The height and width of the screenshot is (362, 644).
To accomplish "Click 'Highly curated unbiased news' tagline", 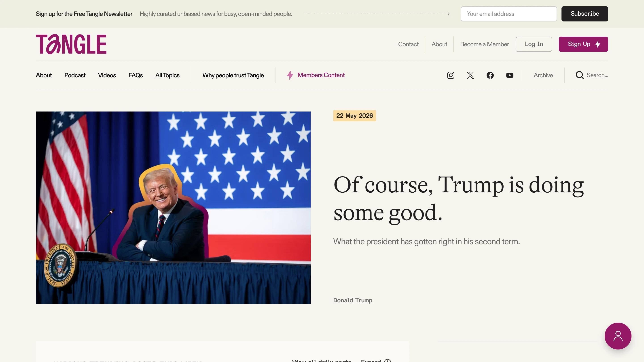I will pyautogui.click(x=216, y=14).
